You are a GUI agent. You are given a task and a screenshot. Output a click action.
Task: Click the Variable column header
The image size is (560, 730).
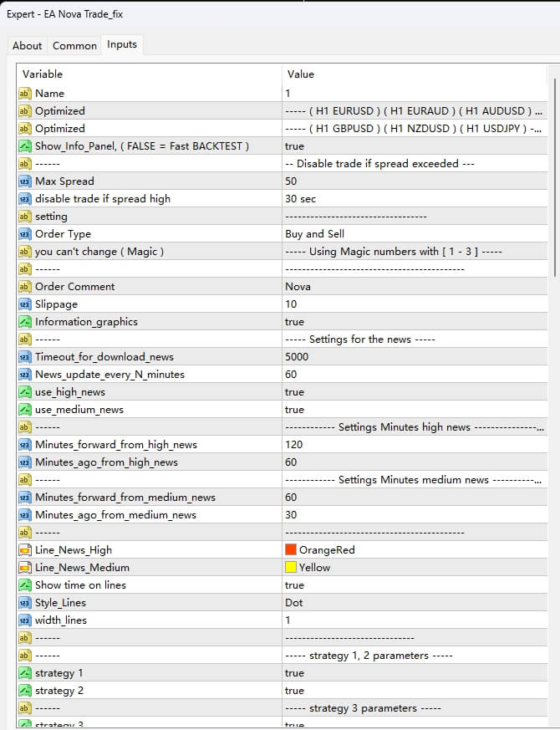42,74
